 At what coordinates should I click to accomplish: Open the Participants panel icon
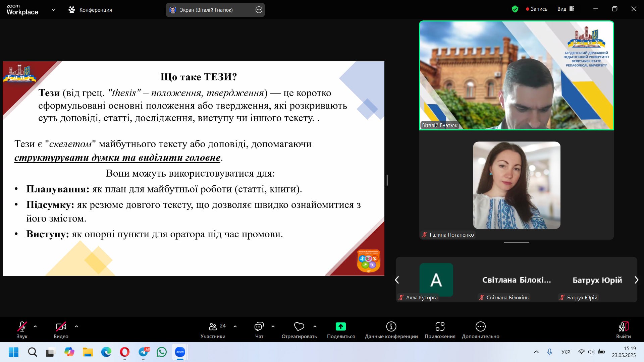213,326
